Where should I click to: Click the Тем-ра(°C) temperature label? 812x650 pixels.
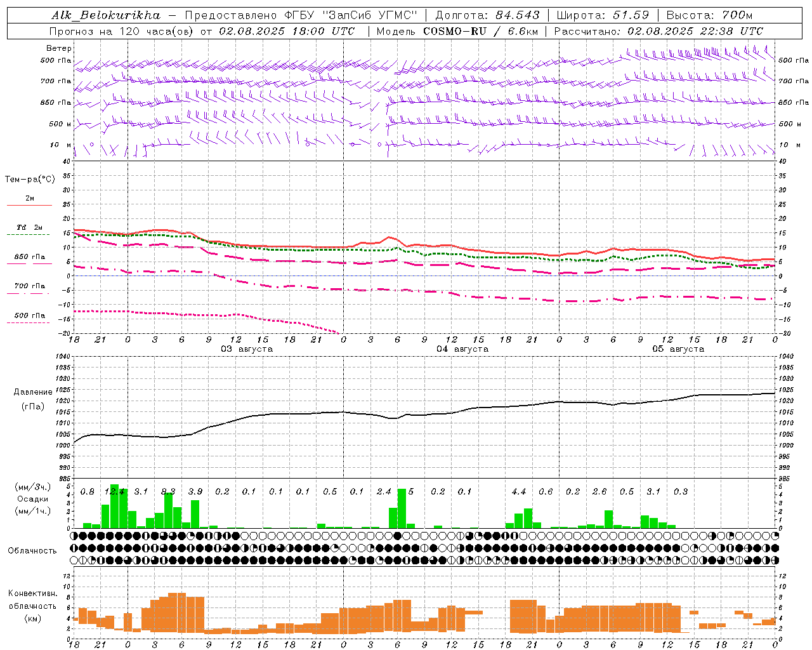pyautogui.click(x=30, y=180)
